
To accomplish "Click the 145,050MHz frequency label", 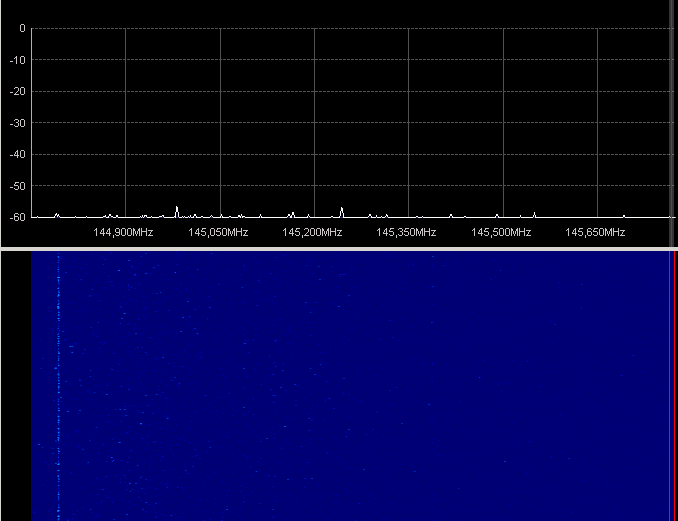I will 218,232.
